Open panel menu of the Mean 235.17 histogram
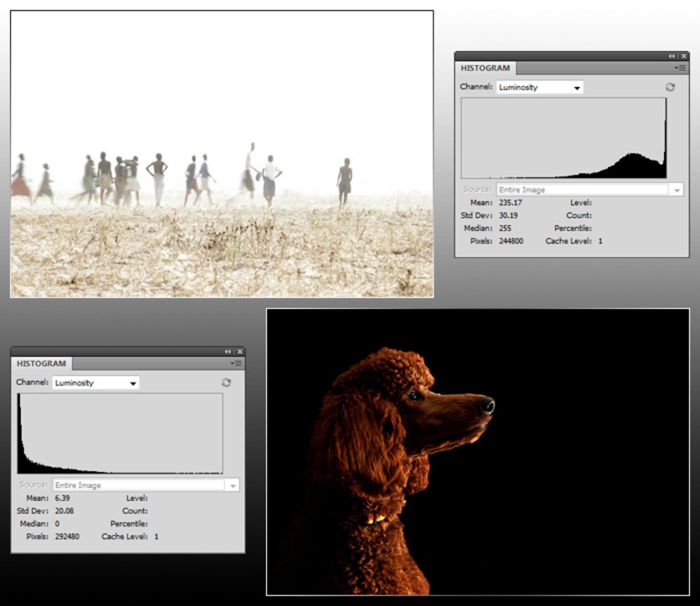This screenshot has width=700, height=606. [x=680, y=68]
